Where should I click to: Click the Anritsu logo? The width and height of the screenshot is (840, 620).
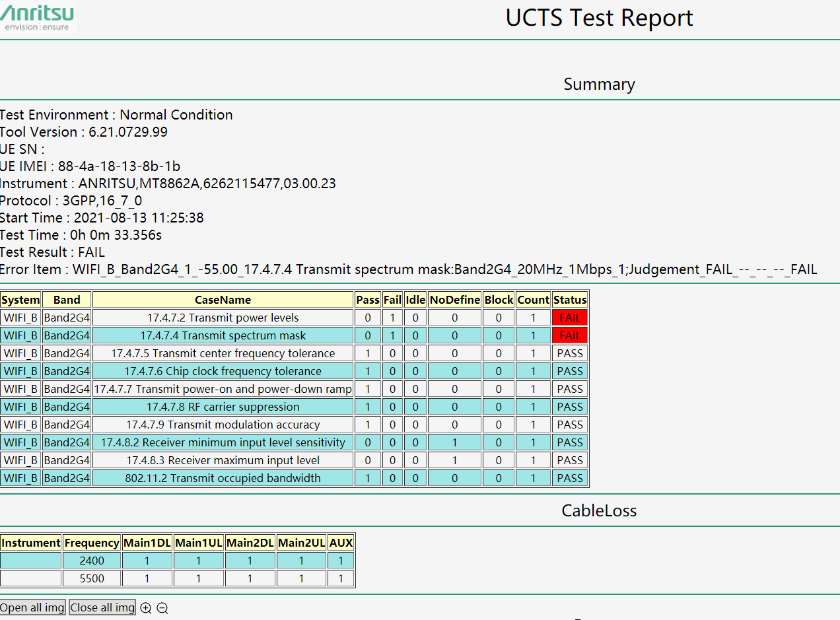click(x=38, y=17)
